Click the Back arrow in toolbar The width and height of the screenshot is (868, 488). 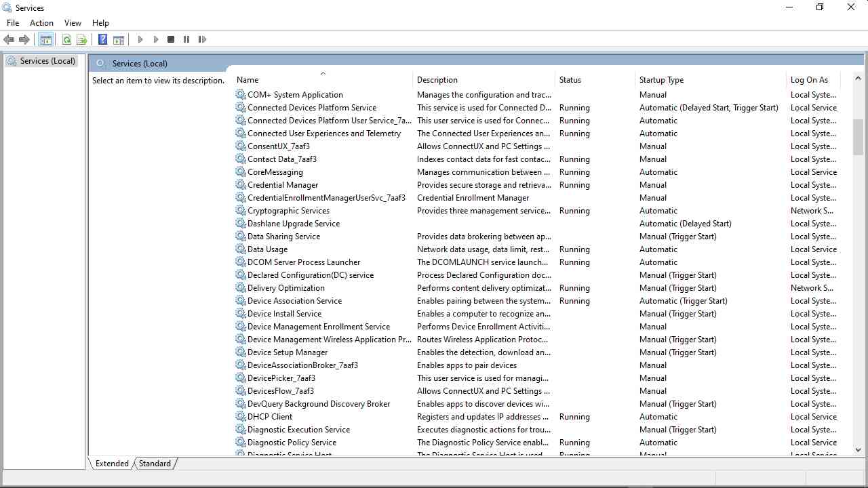(9, 40)
